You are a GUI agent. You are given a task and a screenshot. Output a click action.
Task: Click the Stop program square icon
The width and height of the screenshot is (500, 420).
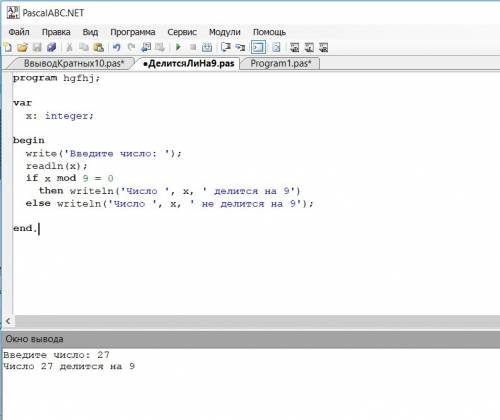[193, 47]
